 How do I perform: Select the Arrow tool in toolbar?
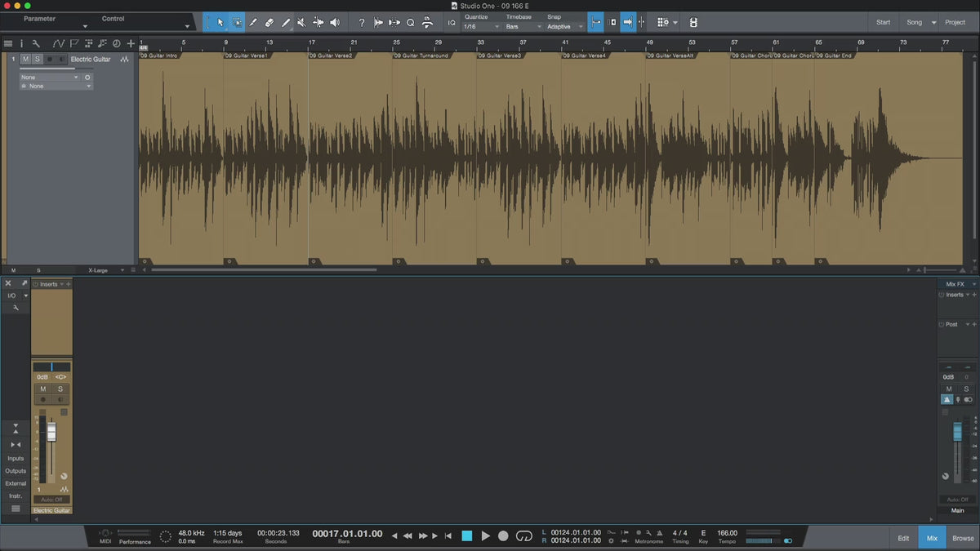coord(220,23)
